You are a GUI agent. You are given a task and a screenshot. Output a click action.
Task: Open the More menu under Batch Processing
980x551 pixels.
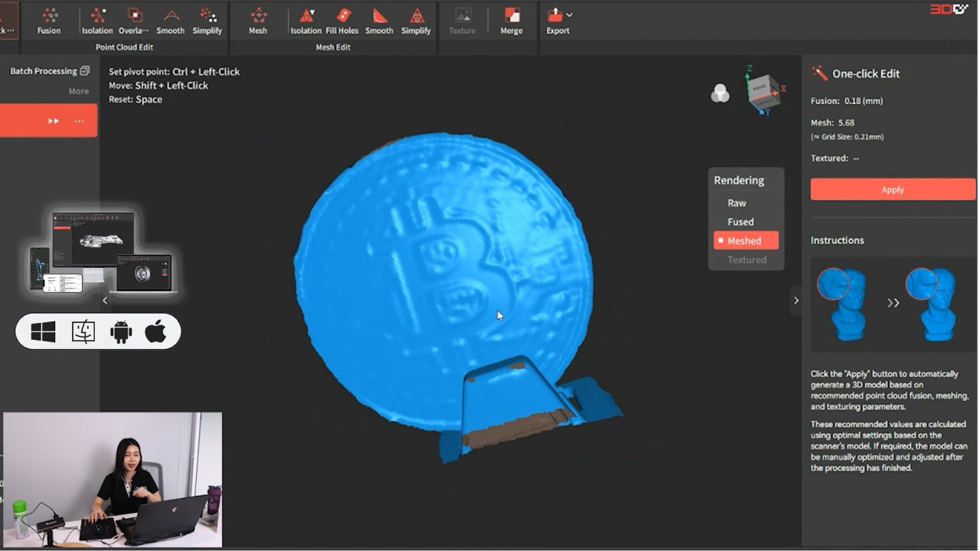[78, 90]
